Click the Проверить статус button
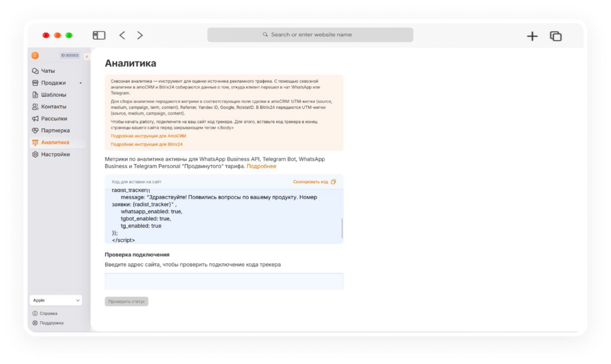611x364 pixels. click(126, 301)
